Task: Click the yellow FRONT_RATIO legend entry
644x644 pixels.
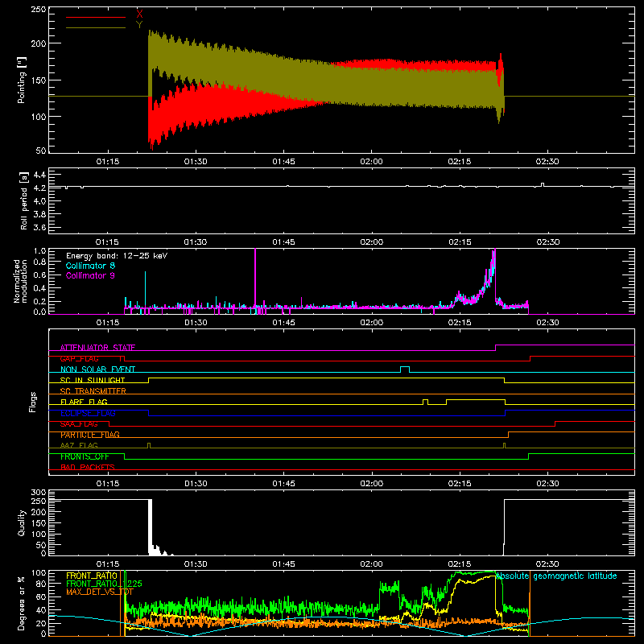Action: (x=92, y=576)
